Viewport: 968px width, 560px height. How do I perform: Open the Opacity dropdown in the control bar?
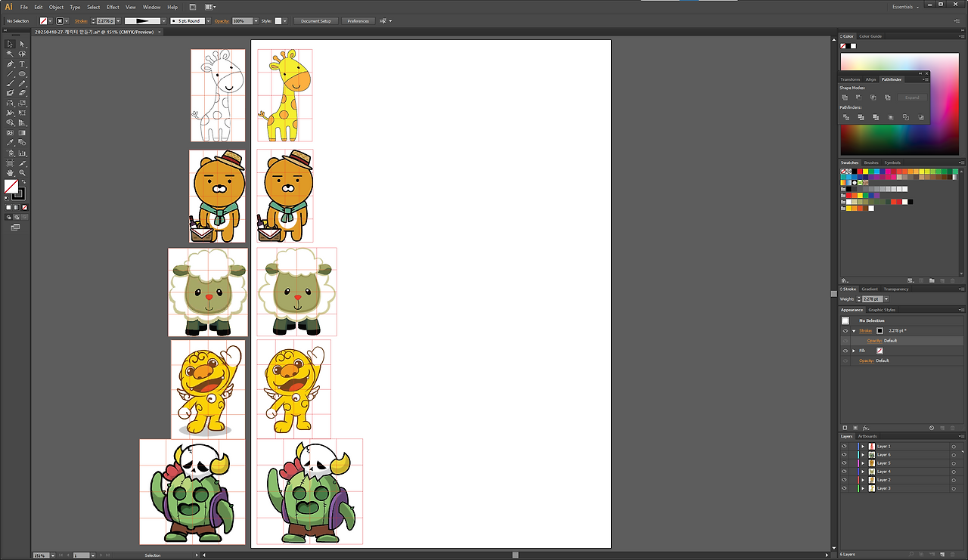[256, 21]
